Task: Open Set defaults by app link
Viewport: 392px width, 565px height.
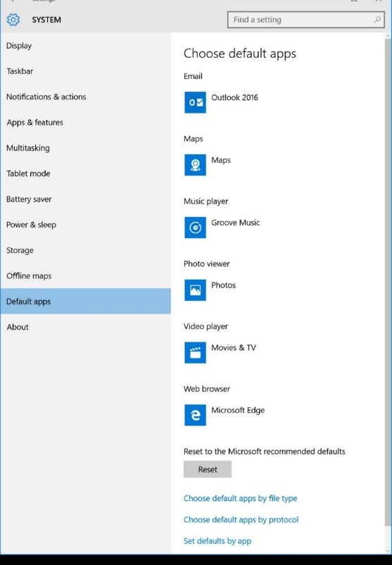Action: 217,541
